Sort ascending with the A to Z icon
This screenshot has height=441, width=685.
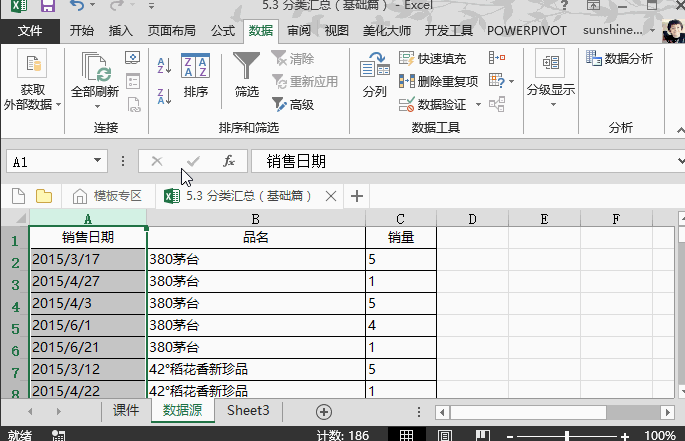(x=164, y=66)
